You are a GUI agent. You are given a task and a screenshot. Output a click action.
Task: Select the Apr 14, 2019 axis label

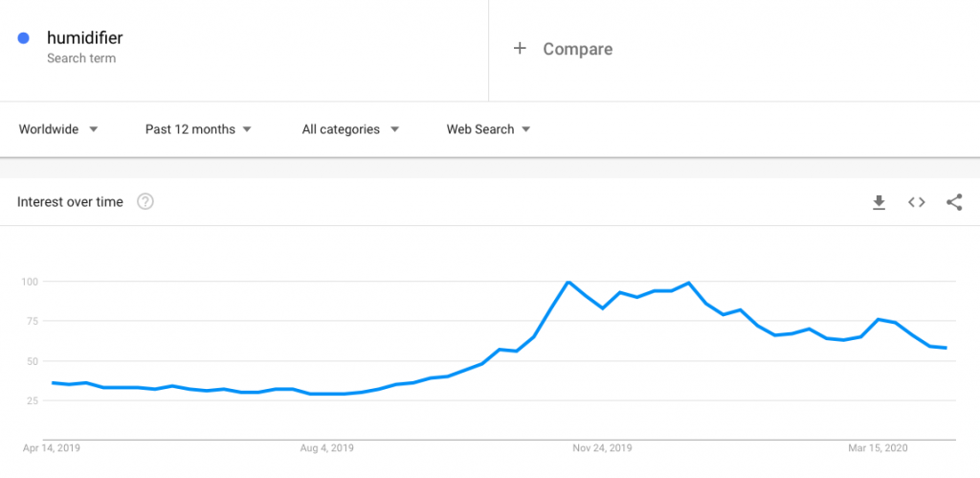[54, 447]
